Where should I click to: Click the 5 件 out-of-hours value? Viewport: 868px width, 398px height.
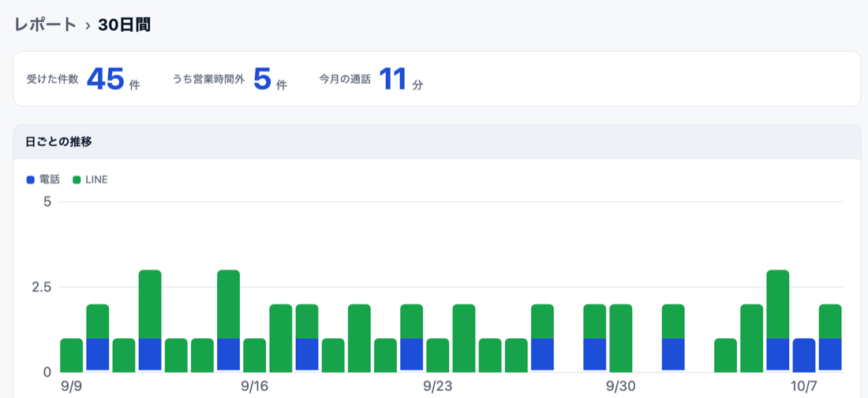(x=270, y=79)
